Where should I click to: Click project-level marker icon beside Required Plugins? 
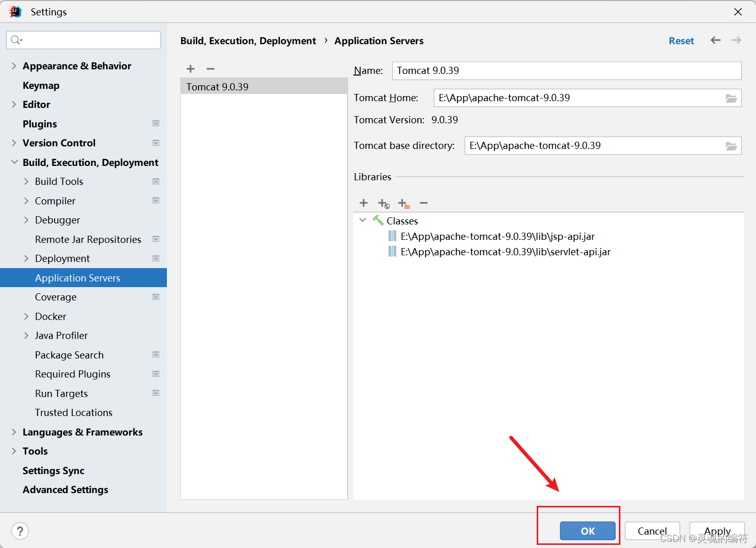[x=156, y=374]
